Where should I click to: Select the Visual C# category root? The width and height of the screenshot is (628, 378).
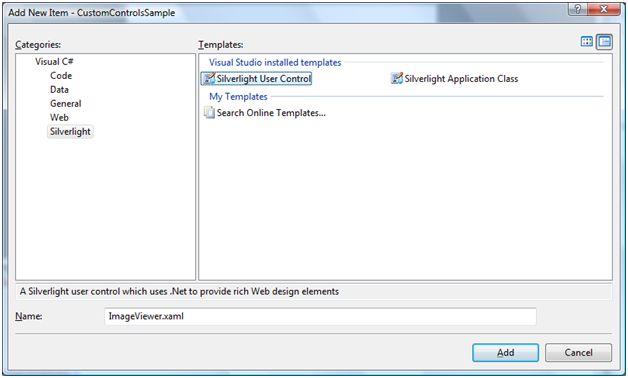click(x=54, y=62)
